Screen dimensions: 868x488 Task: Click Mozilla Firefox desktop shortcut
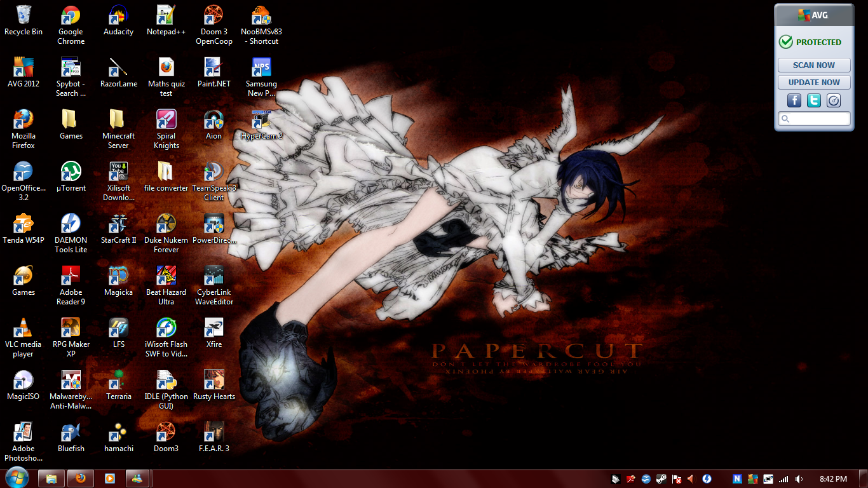click(x=24, y=130)
